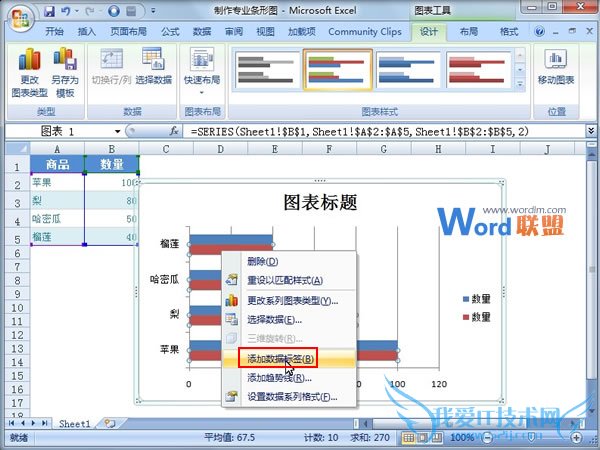Zoom out with minus button
The width and height of the screenshot is (600, 450).
[x=487, y=437]
